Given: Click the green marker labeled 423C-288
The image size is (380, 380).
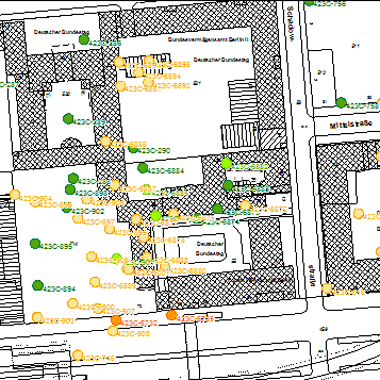Looking at the screenshot, I should [x=84, y=40].
